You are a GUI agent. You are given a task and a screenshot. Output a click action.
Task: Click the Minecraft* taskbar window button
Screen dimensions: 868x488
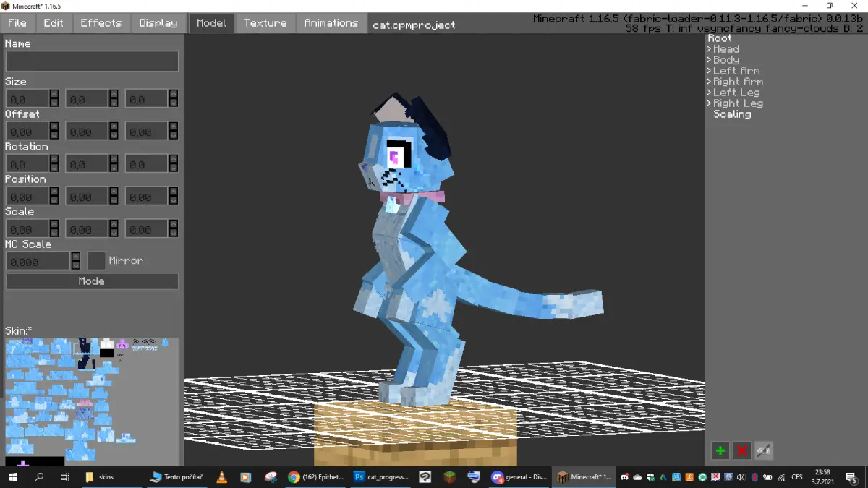(x=585, y=477)
